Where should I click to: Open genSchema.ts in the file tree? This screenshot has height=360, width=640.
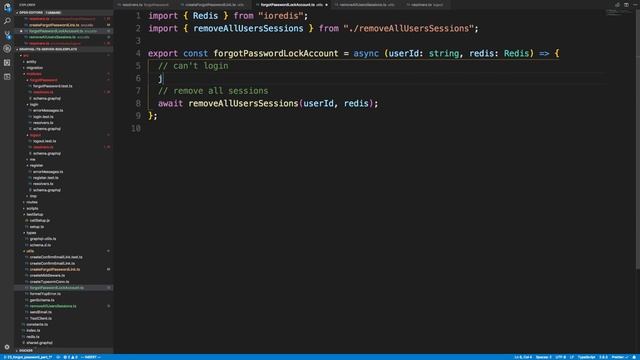point(42,300)
